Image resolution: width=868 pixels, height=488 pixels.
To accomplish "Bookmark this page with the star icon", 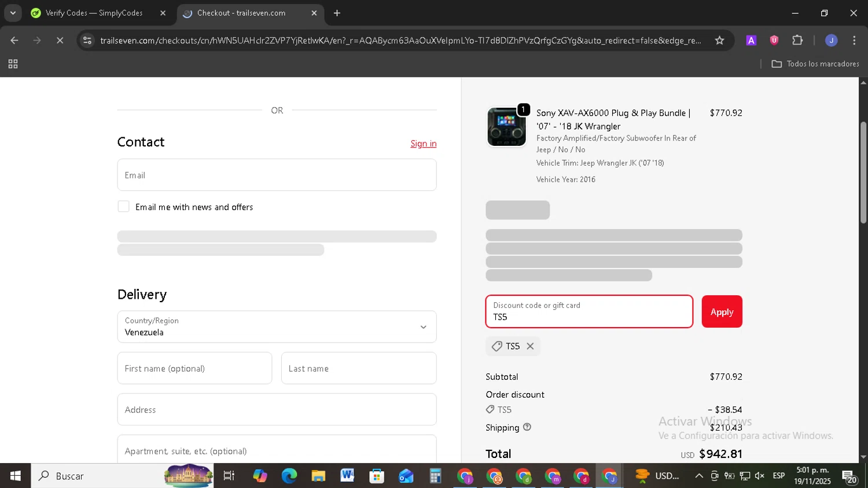I will 719,40.
